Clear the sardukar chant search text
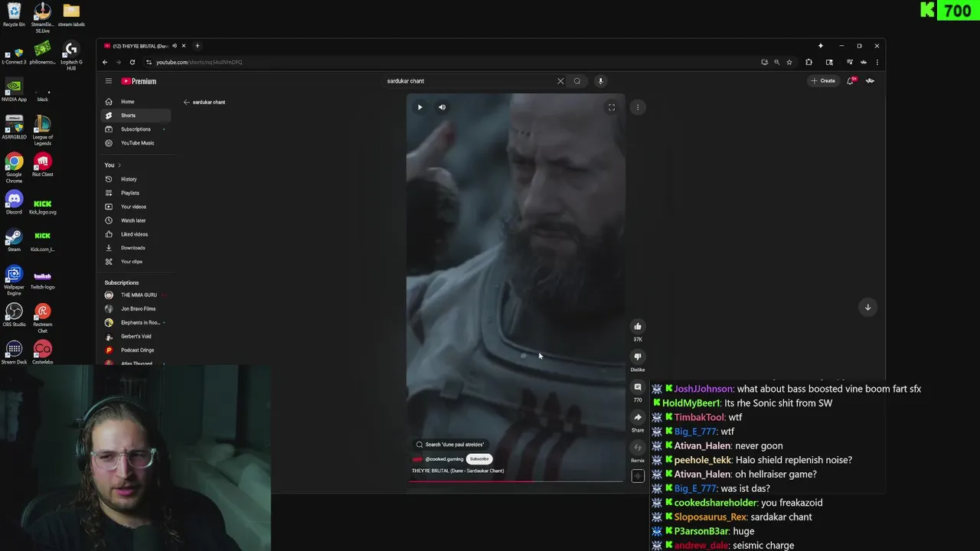 (x=560, y=81)
